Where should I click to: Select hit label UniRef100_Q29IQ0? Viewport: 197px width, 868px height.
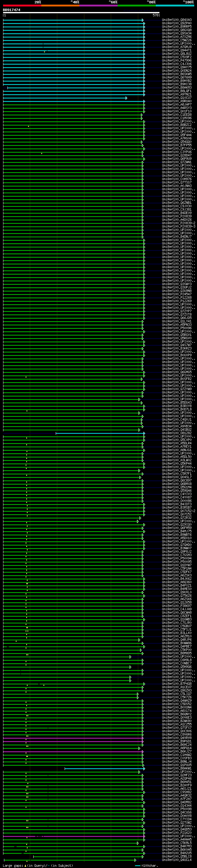tap(177, 525)
